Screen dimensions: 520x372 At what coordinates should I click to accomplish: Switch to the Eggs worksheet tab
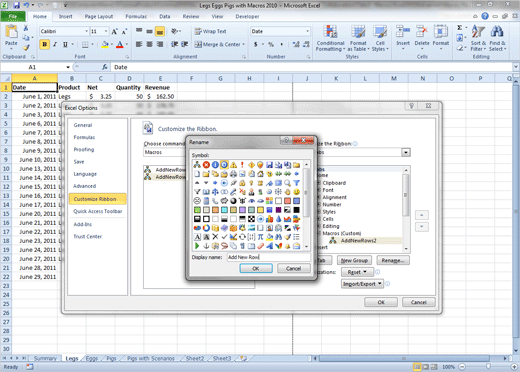92,359
